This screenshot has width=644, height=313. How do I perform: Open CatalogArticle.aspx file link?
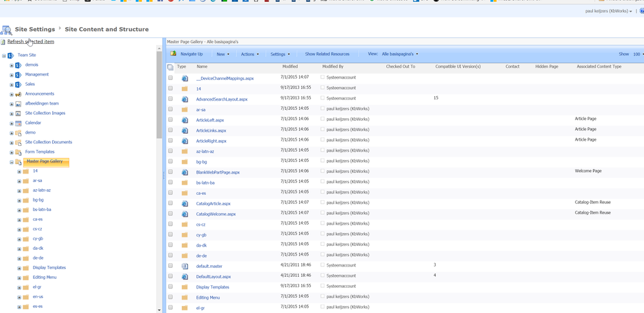tap(213, 204)
